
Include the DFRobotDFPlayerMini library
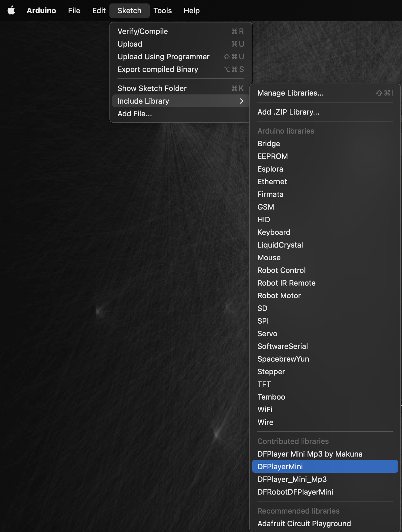[325, 492]
